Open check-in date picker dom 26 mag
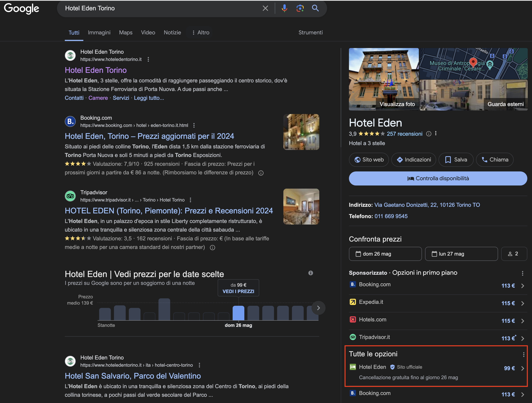 tap(385, 254)
